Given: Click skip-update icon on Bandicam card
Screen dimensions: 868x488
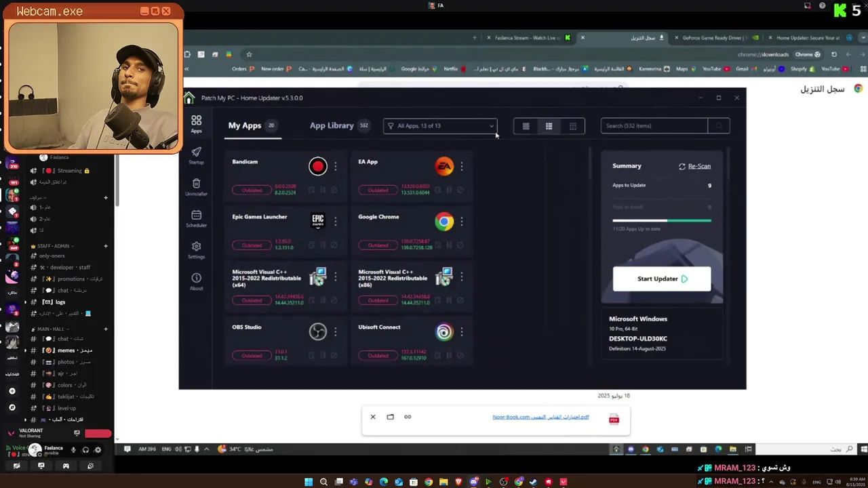Looking at the screenshot, I should click(x=334, y=190).
